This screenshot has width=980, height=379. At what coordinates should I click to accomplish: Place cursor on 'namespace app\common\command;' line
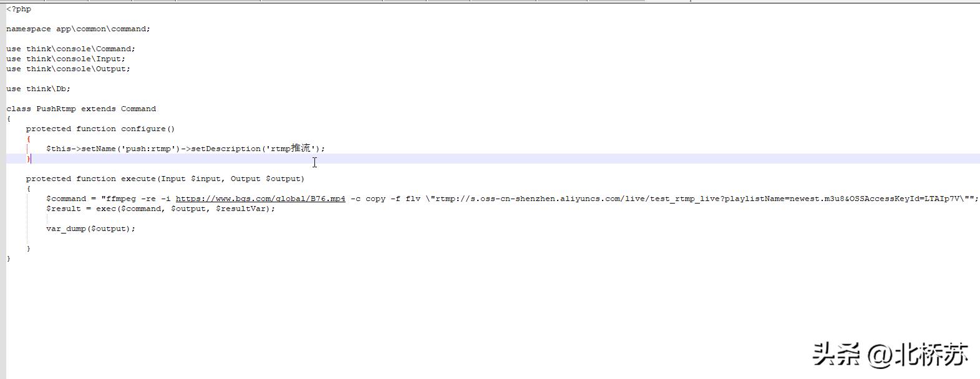point(79,29)
